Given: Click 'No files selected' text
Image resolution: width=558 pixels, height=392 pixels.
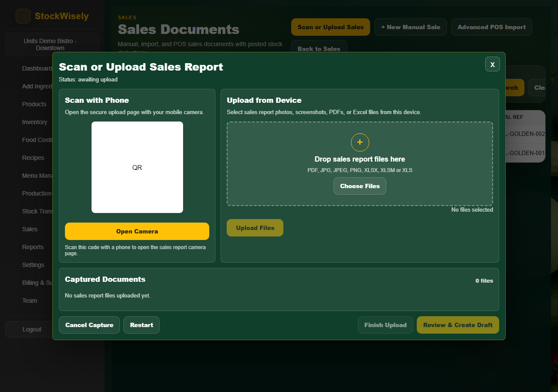Looking at the screenshot, I should pyautogui.click(x=472, y=210).
